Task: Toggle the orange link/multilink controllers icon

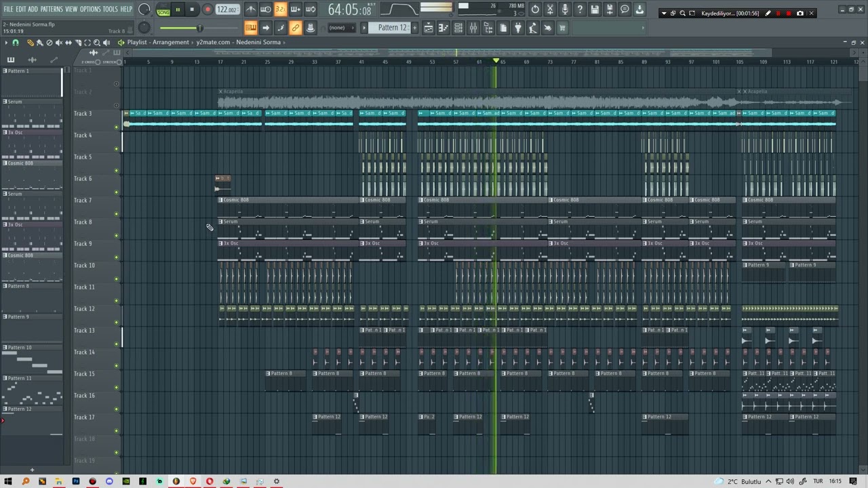Action: pyautogui.click(x=295, y=28)
